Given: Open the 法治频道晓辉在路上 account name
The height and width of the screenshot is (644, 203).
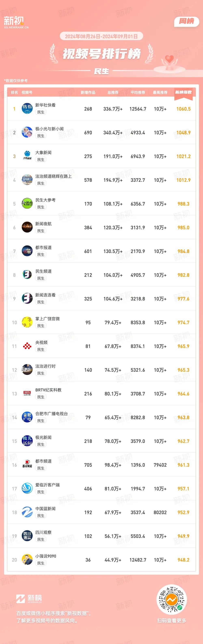Looking at the screenshot, I should click(54, 176).
